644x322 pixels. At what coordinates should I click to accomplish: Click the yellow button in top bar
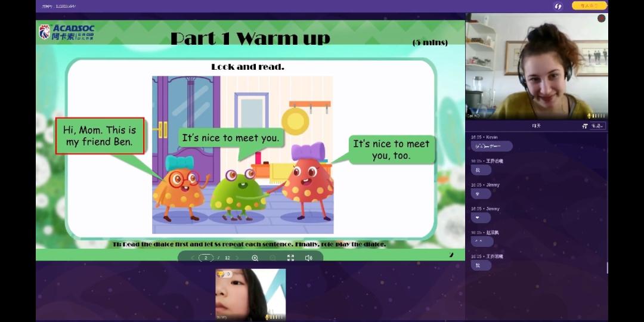(x=589, y=6)
